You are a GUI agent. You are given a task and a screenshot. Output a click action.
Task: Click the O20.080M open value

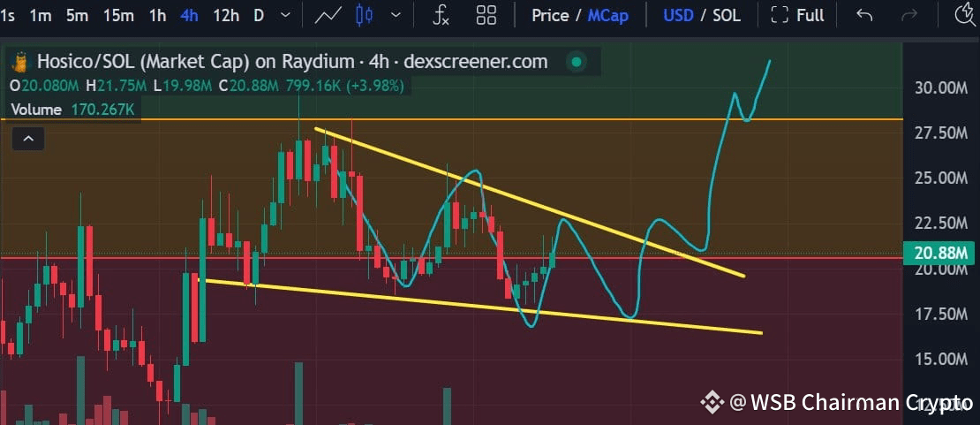tap(45, 86)
